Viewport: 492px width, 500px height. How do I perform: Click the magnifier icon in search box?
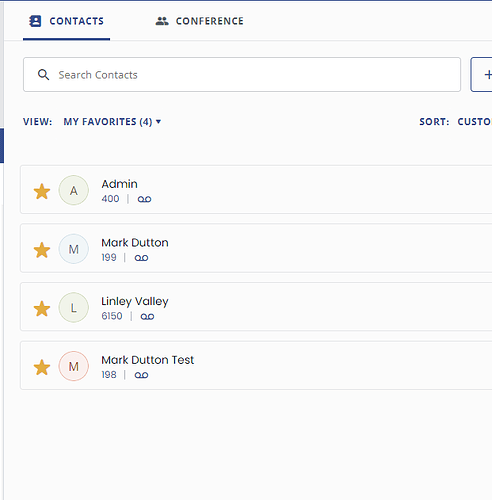coord(43,75)
